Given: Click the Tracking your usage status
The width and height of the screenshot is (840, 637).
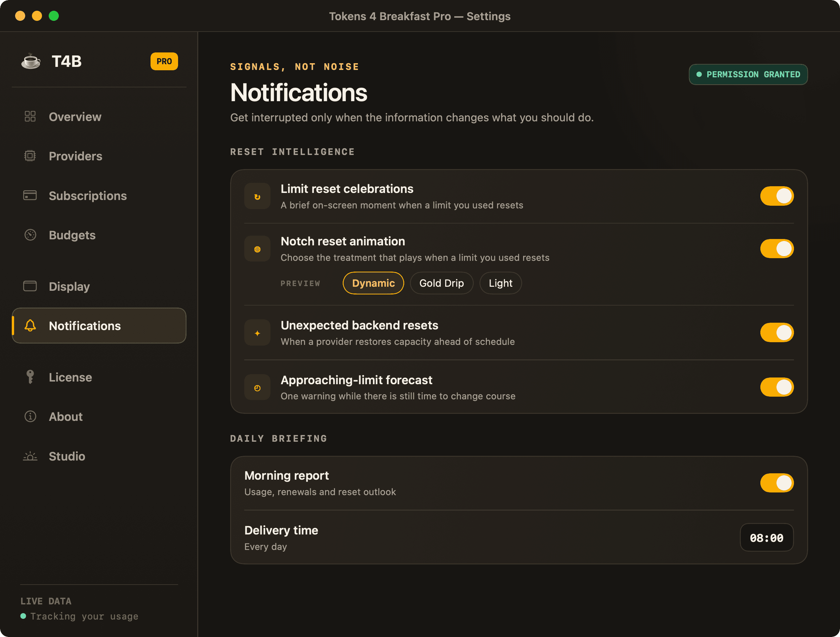Looking at the screenshot, I should (79, 616).
